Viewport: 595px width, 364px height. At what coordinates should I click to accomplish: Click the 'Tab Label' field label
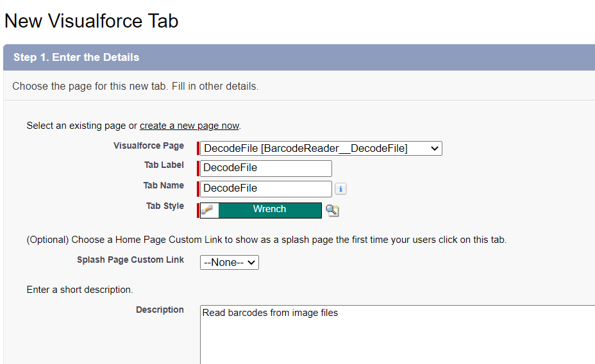163,165
